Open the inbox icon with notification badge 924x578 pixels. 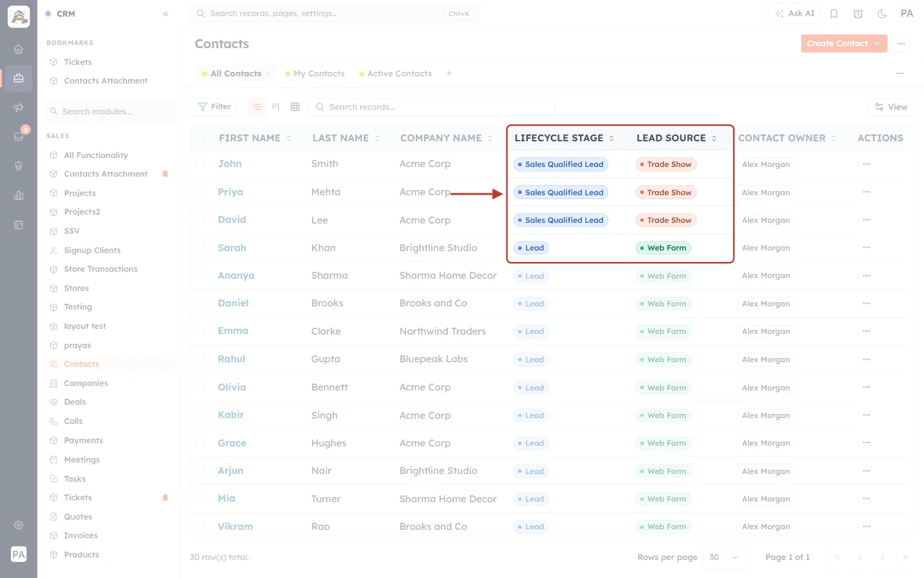19,136
